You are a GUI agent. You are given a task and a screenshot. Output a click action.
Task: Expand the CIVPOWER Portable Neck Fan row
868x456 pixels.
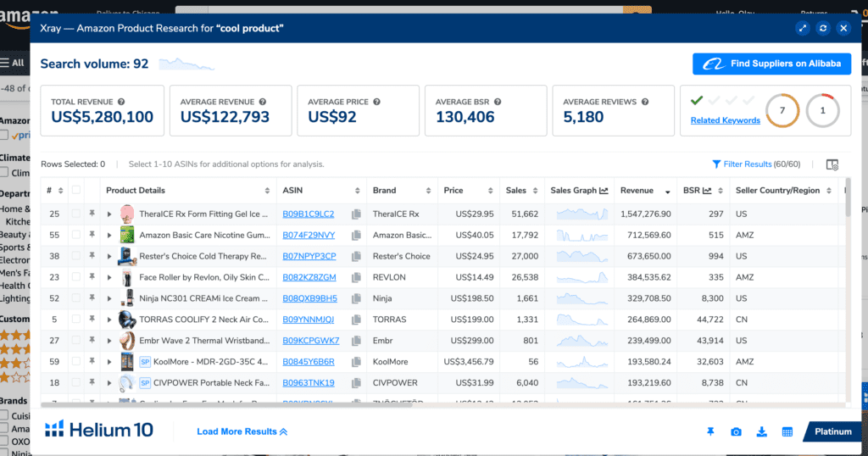109,382
